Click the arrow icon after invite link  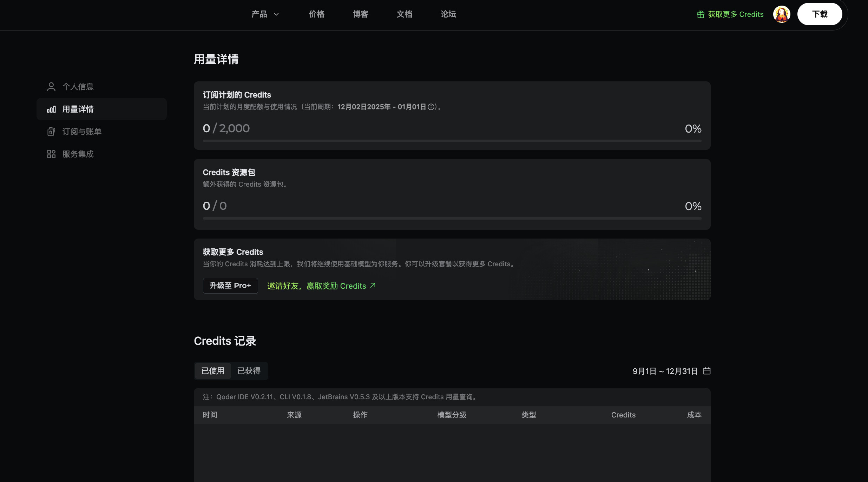(373, 286)
